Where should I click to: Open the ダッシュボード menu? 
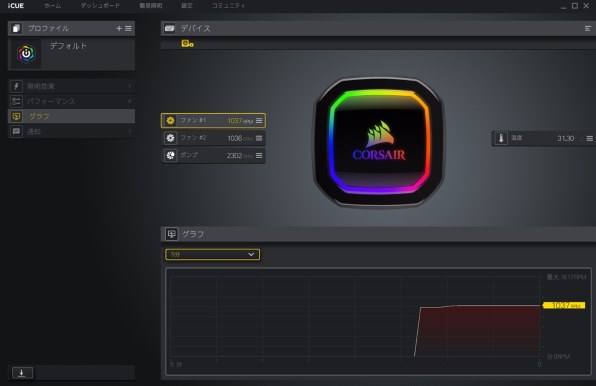point(100,6)
